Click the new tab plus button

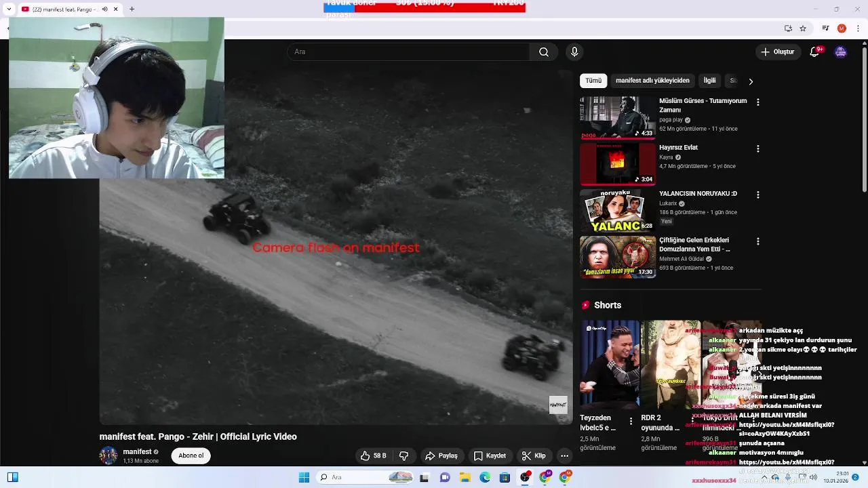132,9
